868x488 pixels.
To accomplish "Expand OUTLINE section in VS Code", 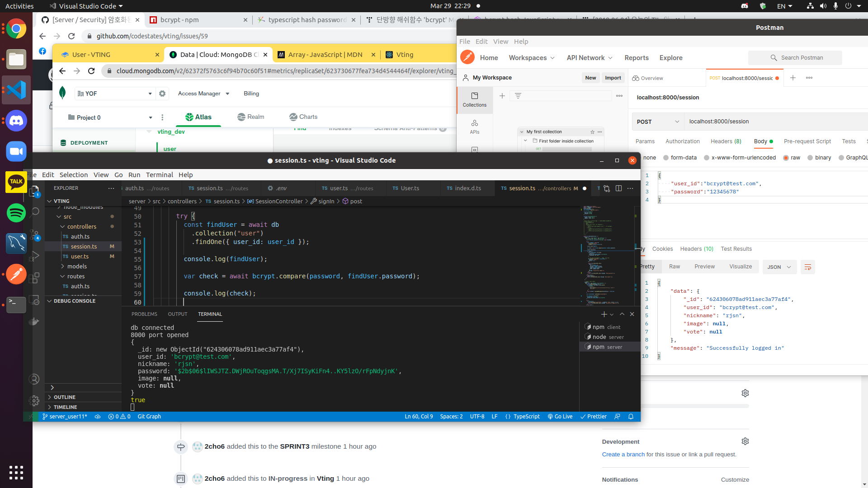I will [x=64, y=397].
